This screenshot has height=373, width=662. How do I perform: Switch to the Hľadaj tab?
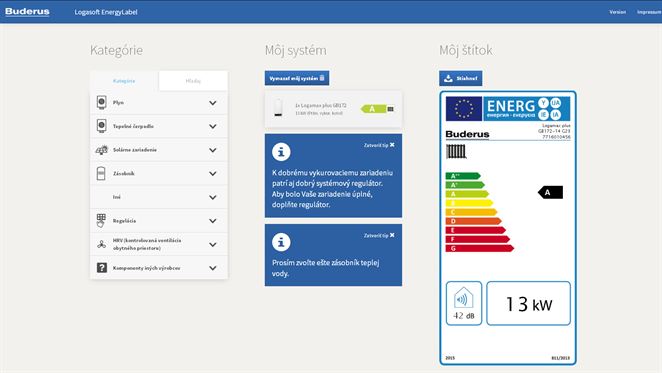coord(193,81)
